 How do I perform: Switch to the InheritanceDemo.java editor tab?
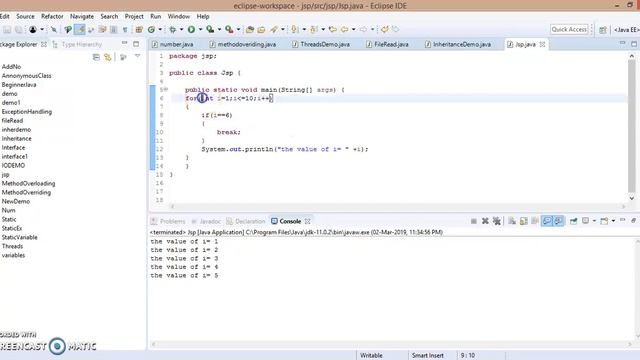(x=458, y=44)
